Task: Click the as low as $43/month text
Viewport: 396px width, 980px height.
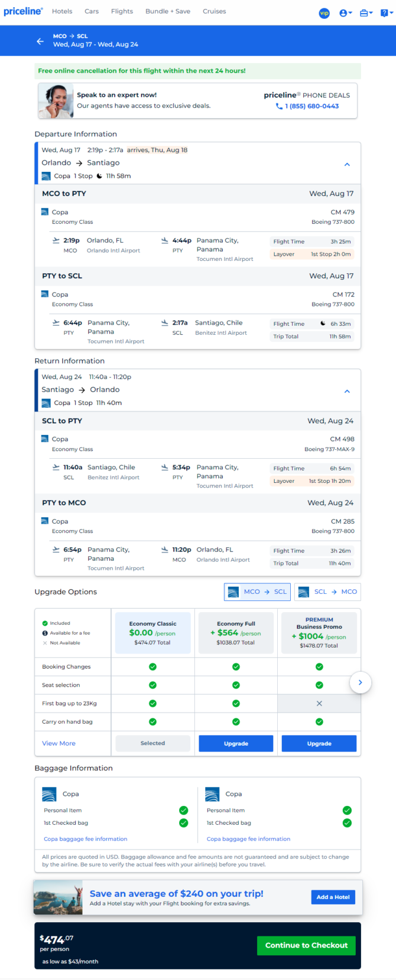Action: click(x=70, y=962)
